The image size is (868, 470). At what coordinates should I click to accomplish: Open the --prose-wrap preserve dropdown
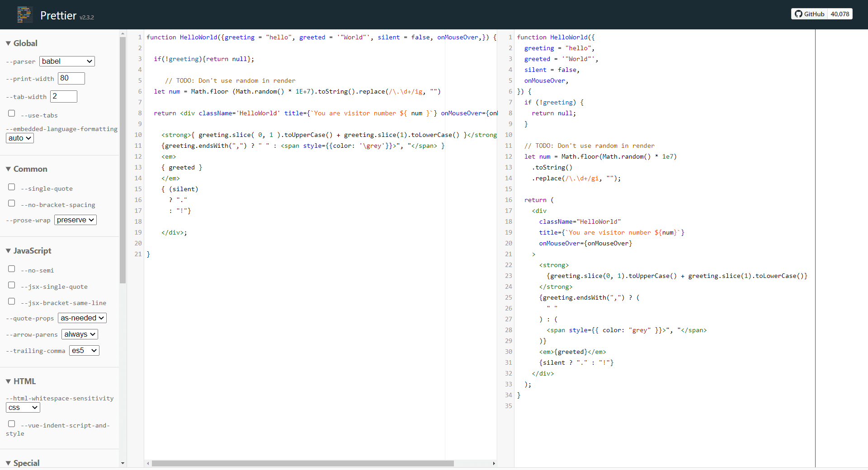(75, 220)
